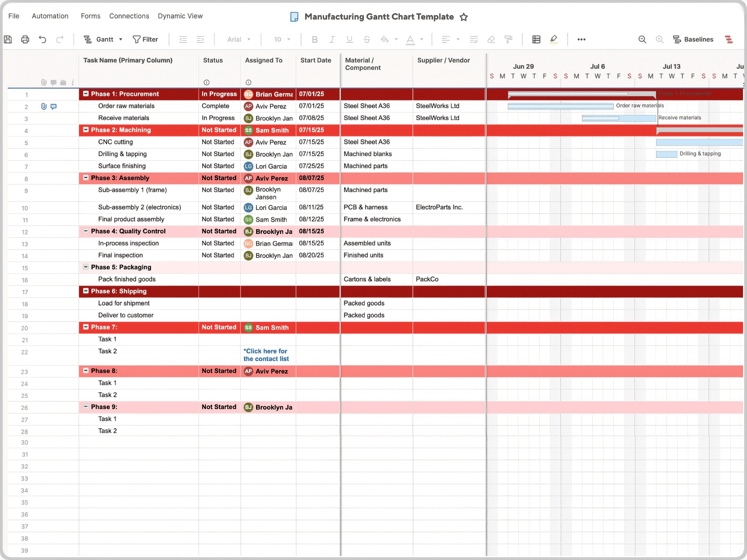Screen dimensions: 747x560
Task: Open the Filter tool
Action: pos(146,39)
